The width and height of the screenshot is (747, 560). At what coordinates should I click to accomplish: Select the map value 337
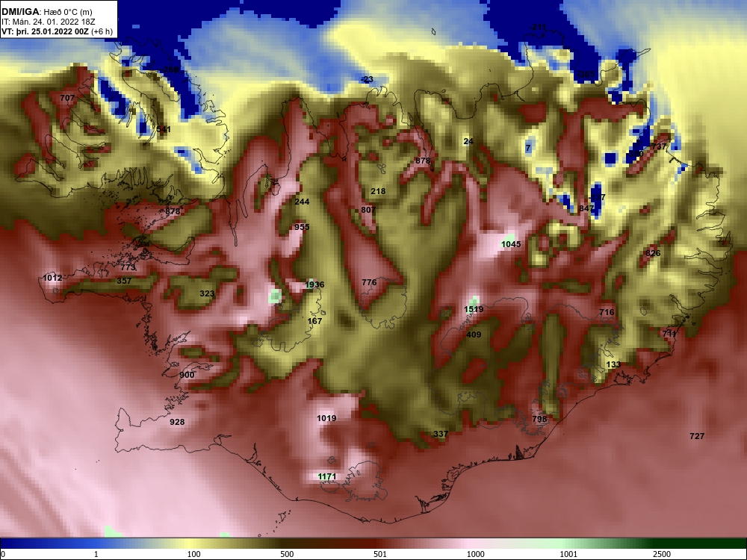pyautogui.click(x=441, y=434)
